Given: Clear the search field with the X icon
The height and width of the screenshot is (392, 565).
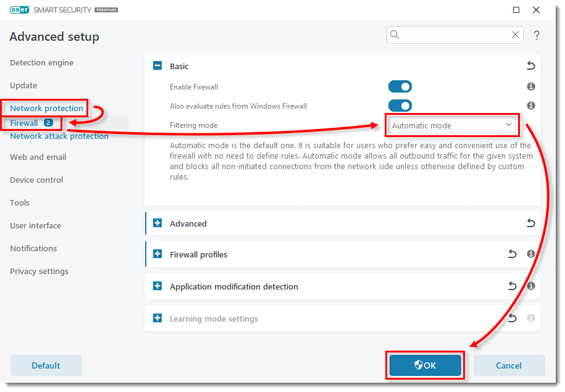Looking at the screenshot, I should [515, 35].
